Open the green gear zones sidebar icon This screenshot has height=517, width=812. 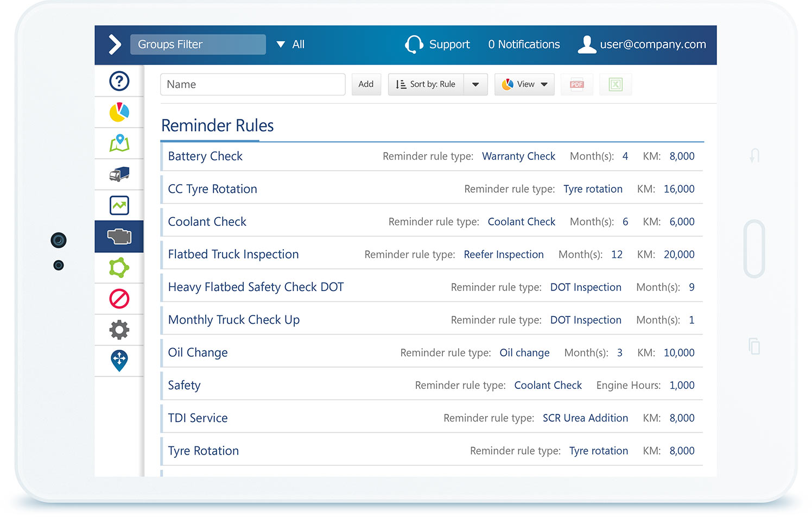119,268
